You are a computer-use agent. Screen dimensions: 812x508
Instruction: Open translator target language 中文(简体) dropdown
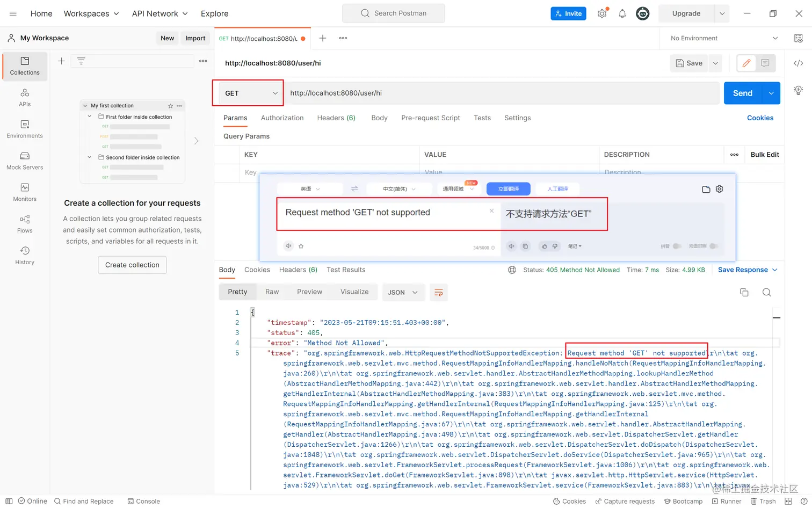click(x=399, y=189)
